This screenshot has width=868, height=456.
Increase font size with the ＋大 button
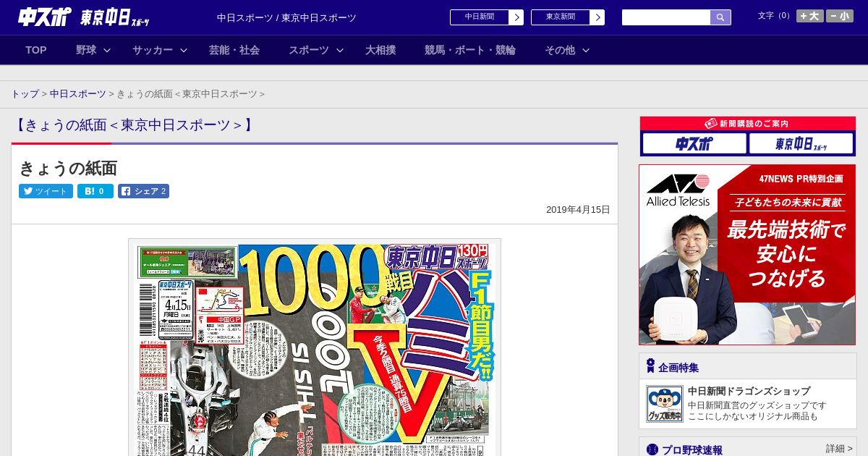coord(809,16)
